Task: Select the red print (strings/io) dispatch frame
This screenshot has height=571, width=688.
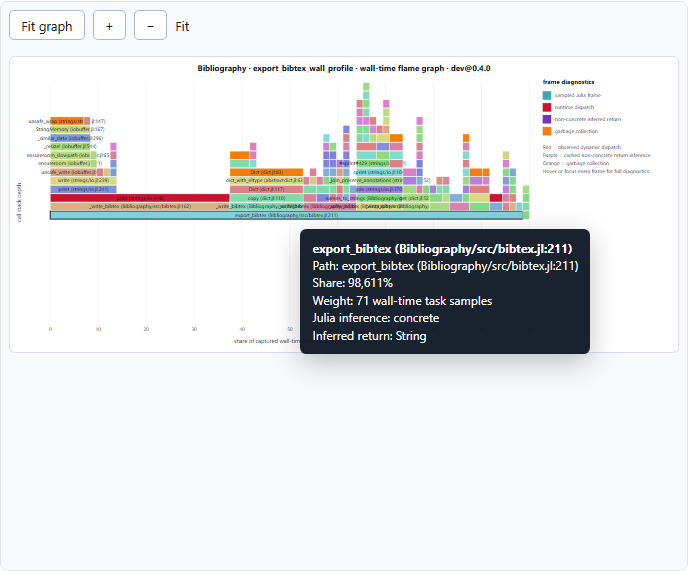Action: point(140,198)
